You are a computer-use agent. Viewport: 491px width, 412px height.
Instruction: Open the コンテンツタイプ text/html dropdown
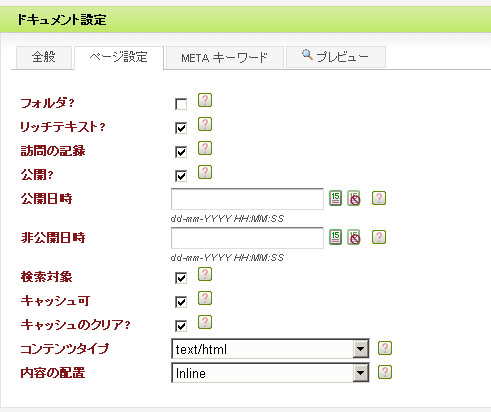coord(270,349)
